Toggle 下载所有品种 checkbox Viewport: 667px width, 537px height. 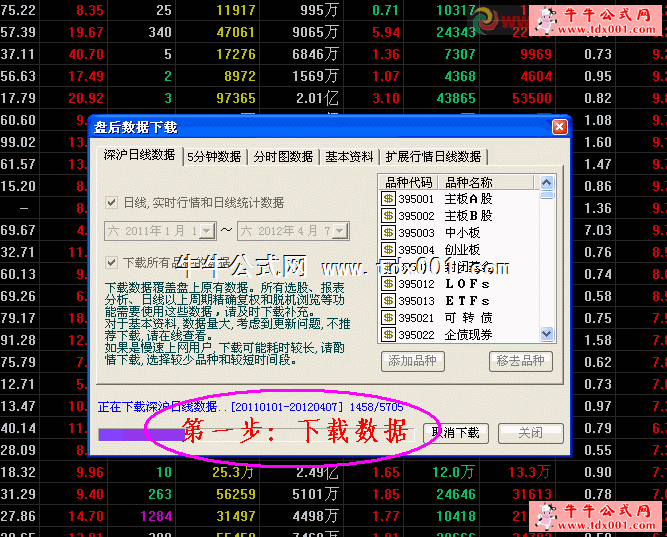coord(111,263)
